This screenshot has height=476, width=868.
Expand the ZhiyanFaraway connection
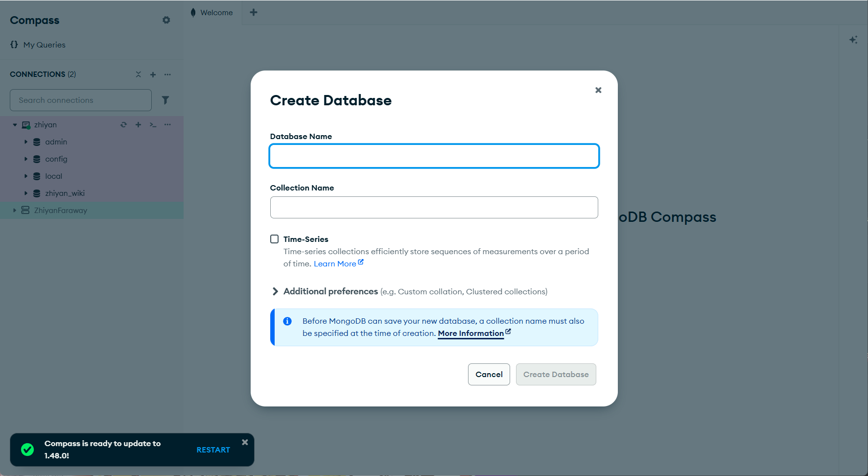click(15, 211)
